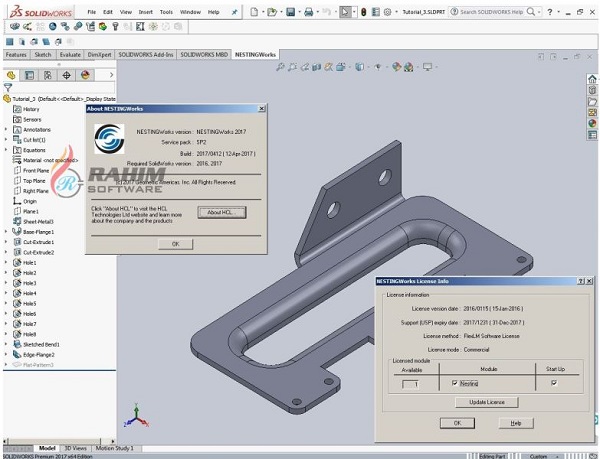600x459 pixels.
Task: Switch to the Sketch tab
Action: 43,55
